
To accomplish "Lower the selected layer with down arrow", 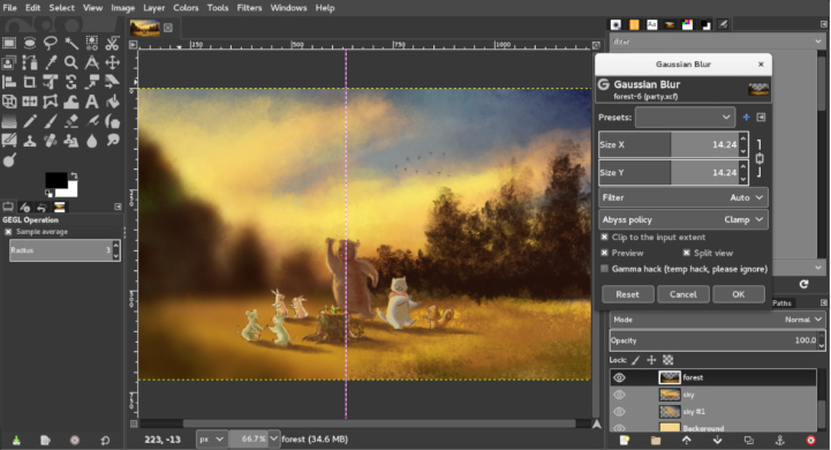I will tap(718, 440).
